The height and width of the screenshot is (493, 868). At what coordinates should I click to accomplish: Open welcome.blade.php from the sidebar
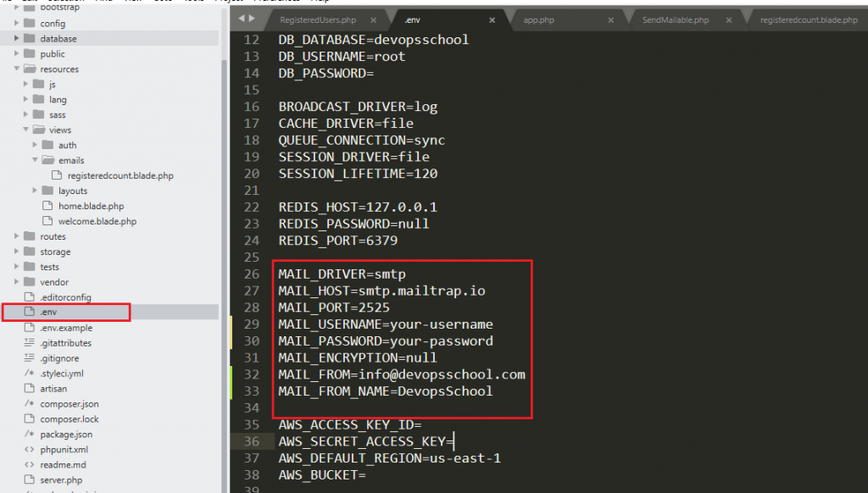(x=97, y=221)
